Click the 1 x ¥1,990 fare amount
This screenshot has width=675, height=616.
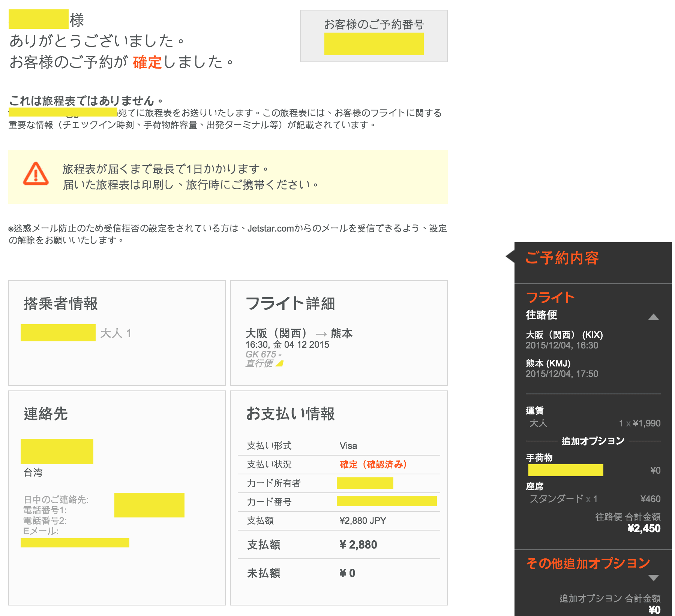pyautogui.click(x=640, y=423)
